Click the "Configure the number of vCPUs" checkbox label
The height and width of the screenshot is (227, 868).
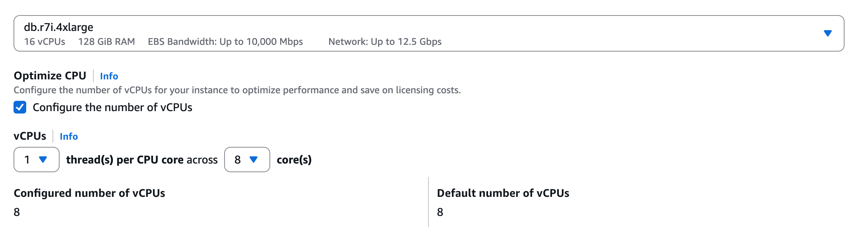[x=112, y=108]
